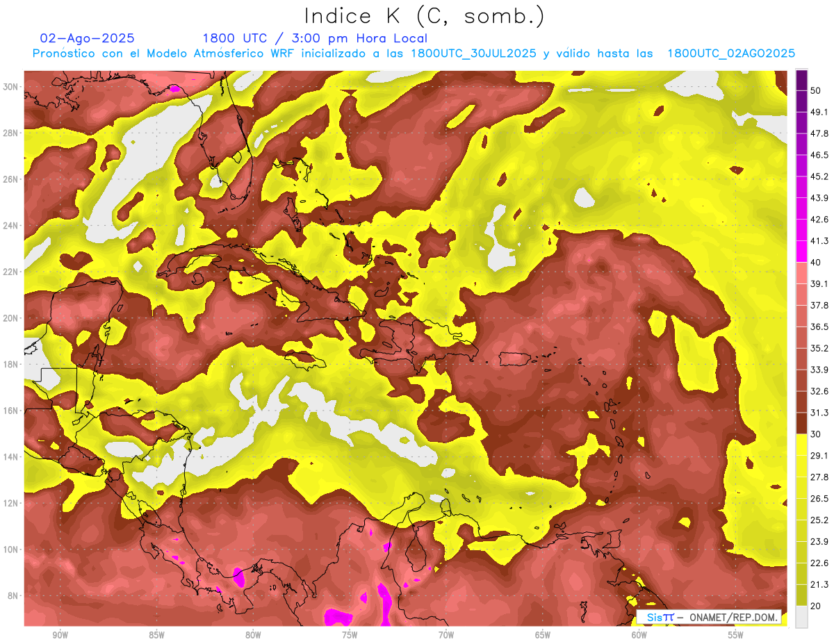Click the colorbar value '27.8'

click(x=819, y=477)
